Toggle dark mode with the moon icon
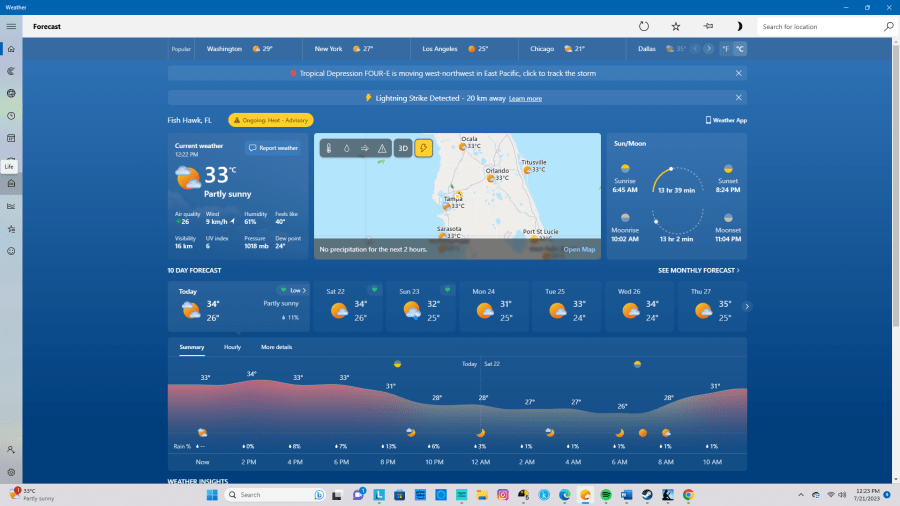This screenshot has width=900, height=506. pos(739,26)
